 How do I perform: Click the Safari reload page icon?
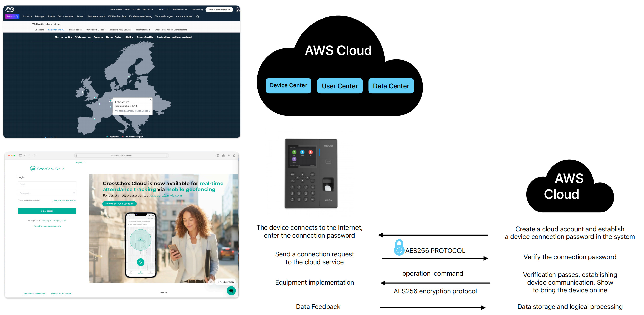coord(167,156)
